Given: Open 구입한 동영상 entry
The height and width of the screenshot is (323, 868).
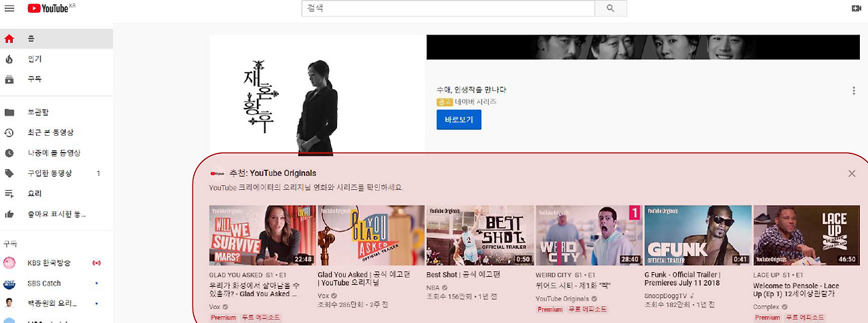Looking at the screenshot, I should tap(56, 173).
